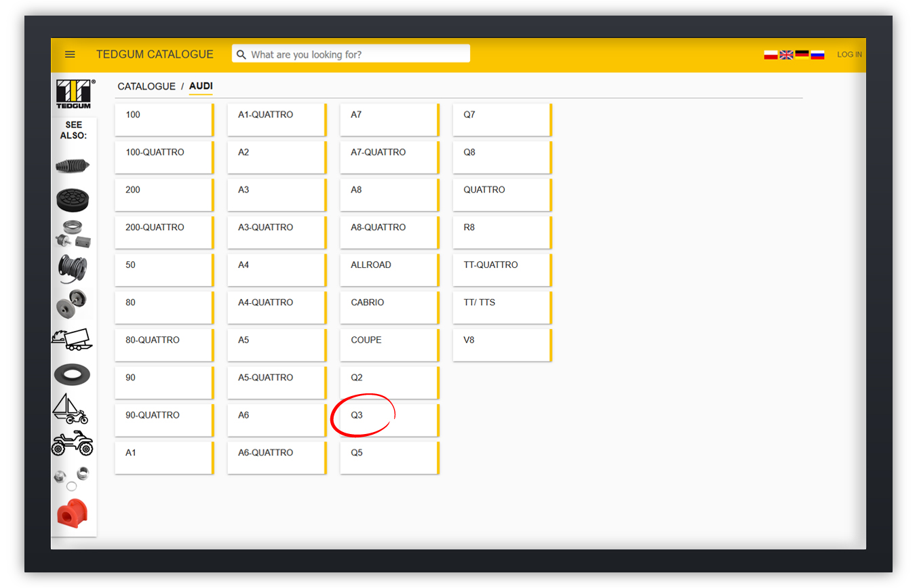Choose the A4 model card
This screenshot has height=588, width=917.
277,270
